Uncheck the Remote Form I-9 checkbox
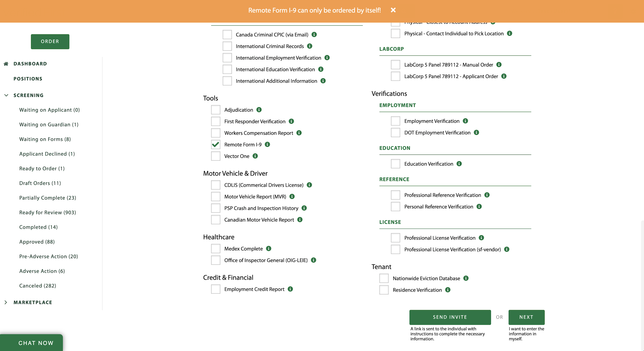Screen dimensions: 644x351 [216, 144]
